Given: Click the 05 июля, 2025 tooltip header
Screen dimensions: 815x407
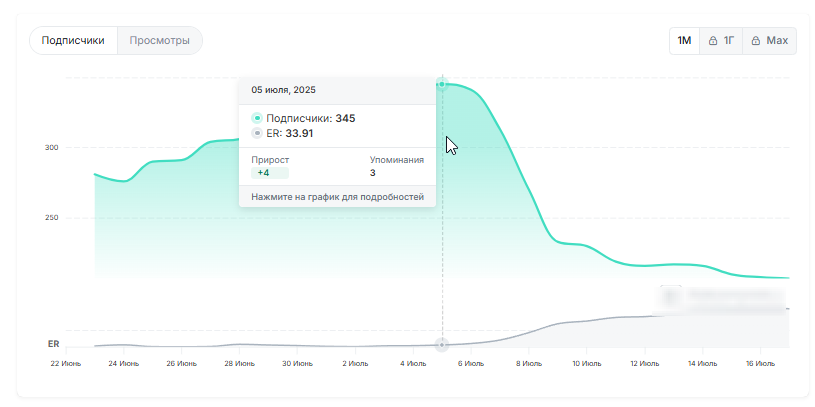Looking at the screenshot, I should click(x=283, y=90).
